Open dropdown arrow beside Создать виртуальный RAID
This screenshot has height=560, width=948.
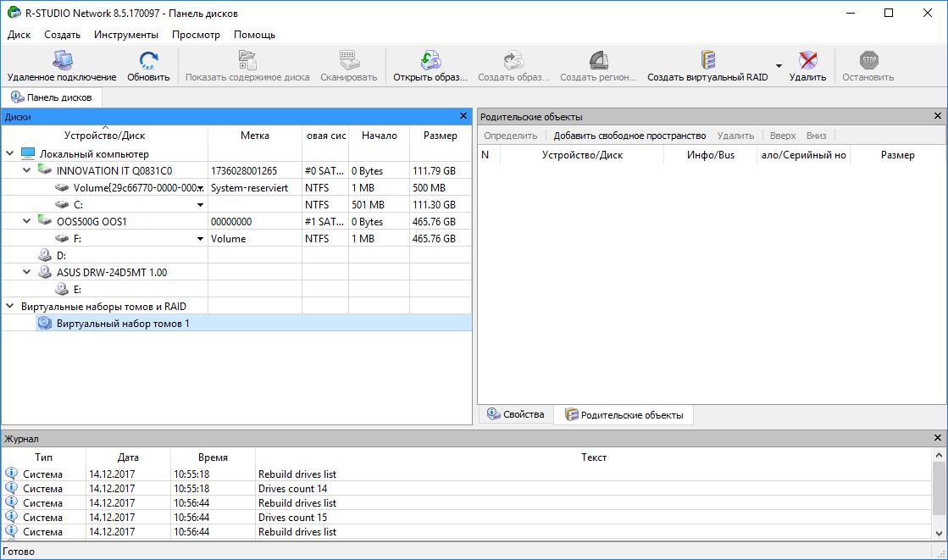(x=779, y=66)
